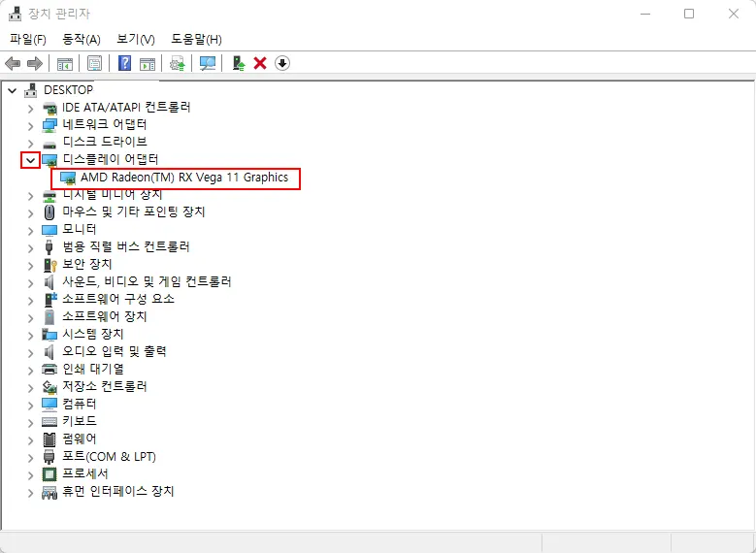
Task: Click the key icon beside 보안 장치
Action: [50, 265]
